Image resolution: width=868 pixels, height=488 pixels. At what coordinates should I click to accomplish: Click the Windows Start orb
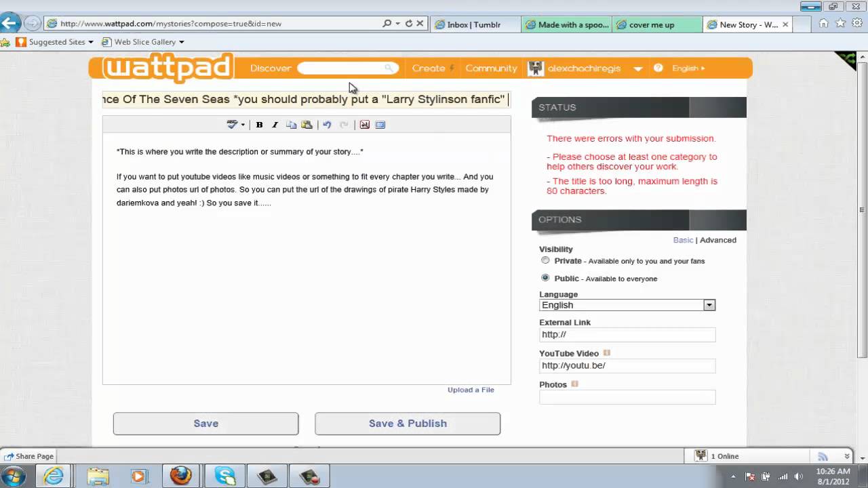coord(14,476)
